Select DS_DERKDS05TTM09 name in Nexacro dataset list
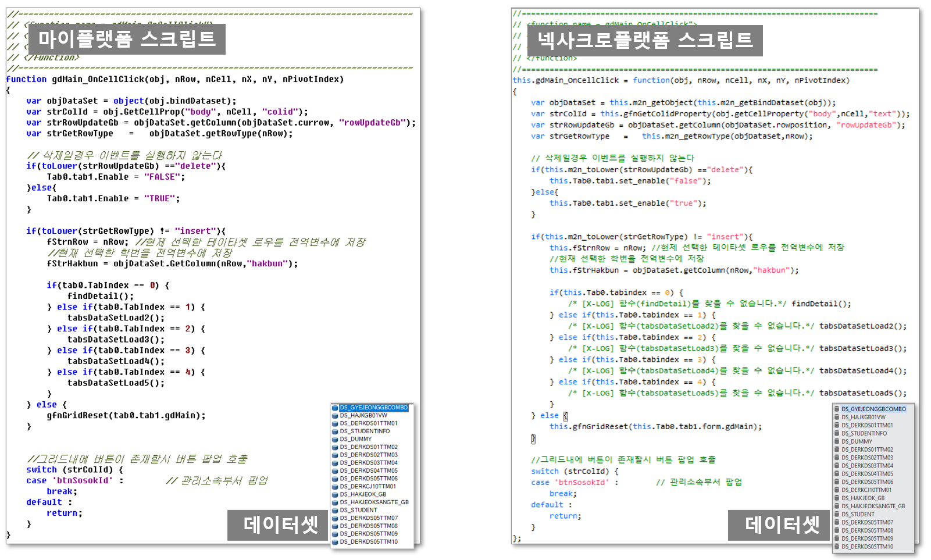The height and width of the screenshot is (560, 931). (x=867, y=538)
